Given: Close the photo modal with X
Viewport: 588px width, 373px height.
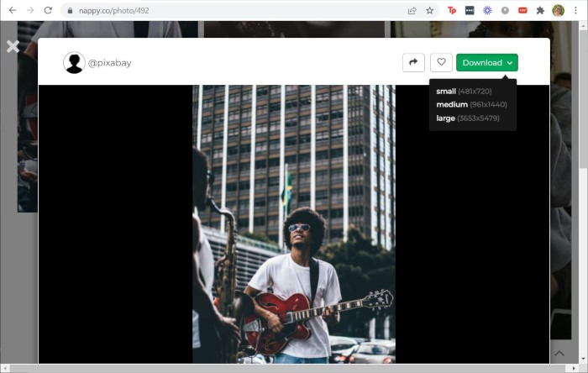Looking at the screenshot, I should (x=13, y=46).
